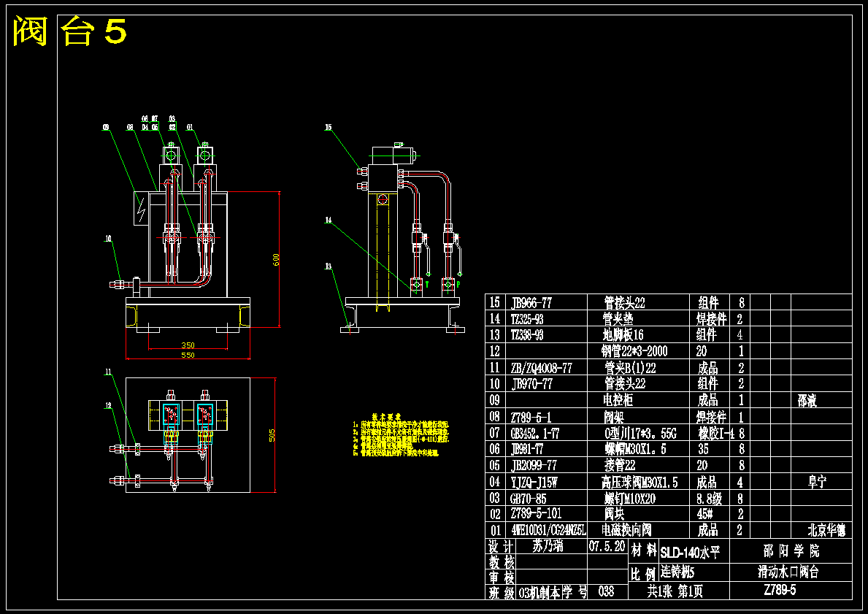Click callout label 10 on front view
Screen dimensions: 868x614
tap(109, 239)
